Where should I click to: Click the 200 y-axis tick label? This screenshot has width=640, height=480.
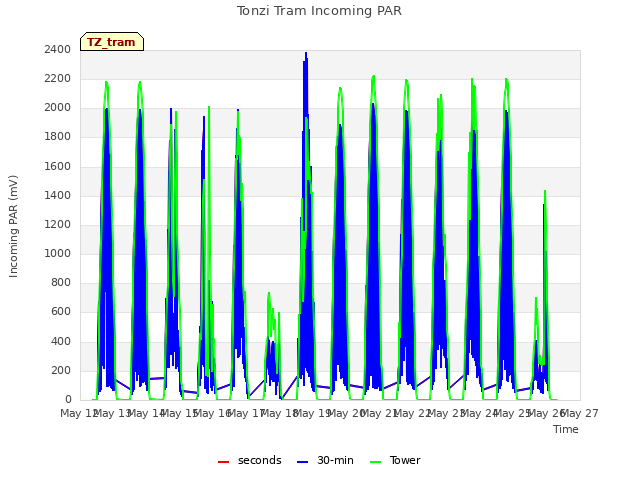[61, 371]
